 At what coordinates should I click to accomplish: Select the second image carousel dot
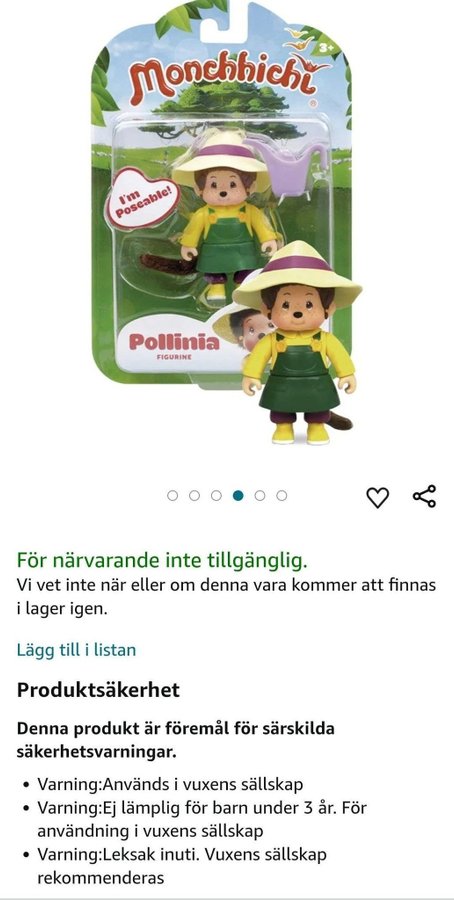(195, 495)
